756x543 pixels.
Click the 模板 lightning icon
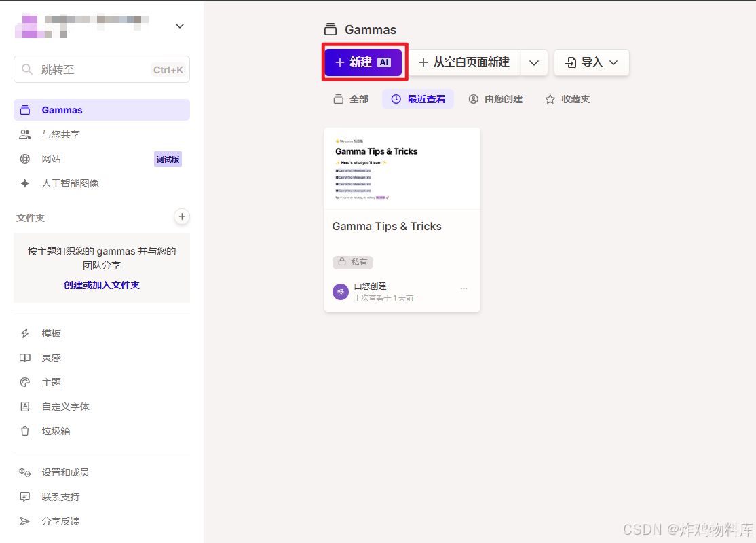(25, 333)
